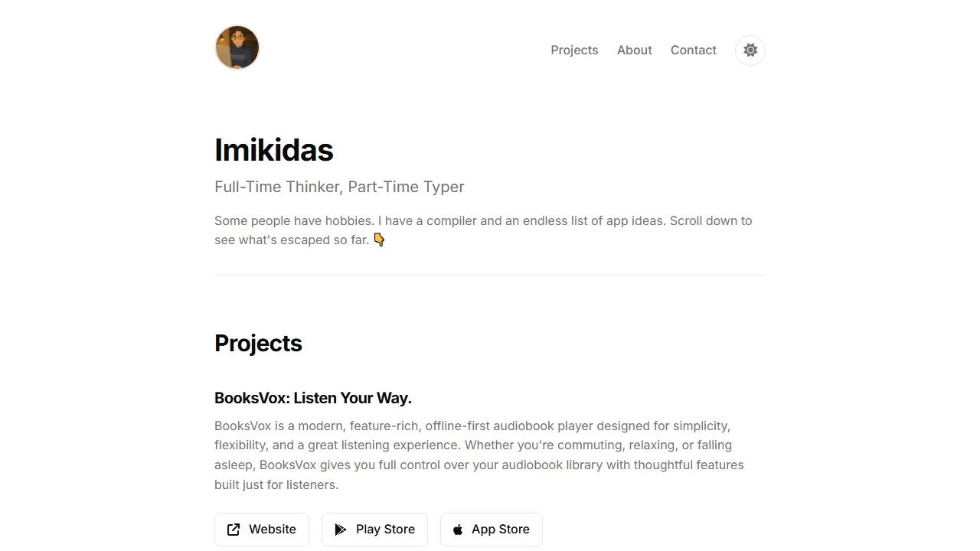Select the Apple logo on App Store button
This screenshot has width=980, height=551.
click(x=457, y=529)
